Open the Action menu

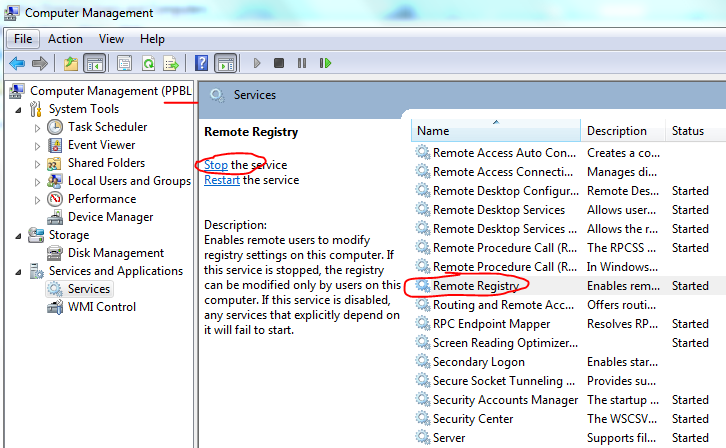[x=65, y=39]
